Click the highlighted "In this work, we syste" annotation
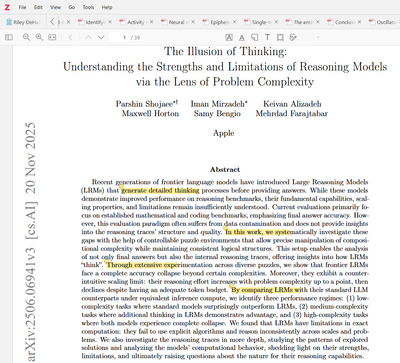Viewport: 400px width, 363px height. tap(258, 232)
